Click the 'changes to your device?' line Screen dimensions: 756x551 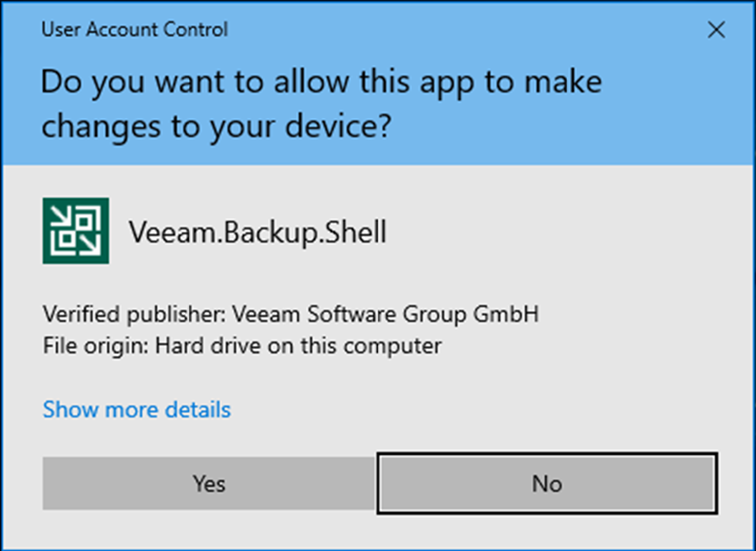[x=216, y=126]
